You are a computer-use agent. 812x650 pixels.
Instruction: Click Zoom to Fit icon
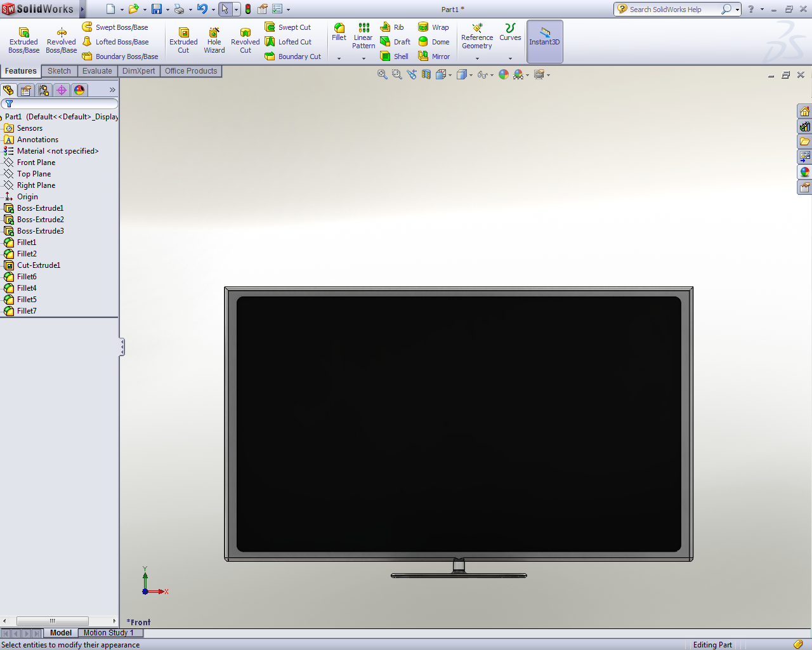click(382, 74)
